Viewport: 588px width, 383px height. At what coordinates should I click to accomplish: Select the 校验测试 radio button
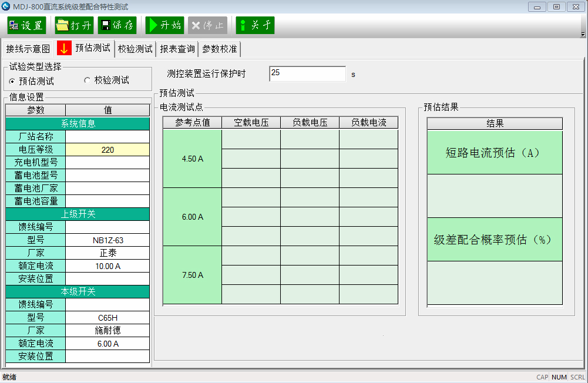pyautogui.click(x=88, y=80)
